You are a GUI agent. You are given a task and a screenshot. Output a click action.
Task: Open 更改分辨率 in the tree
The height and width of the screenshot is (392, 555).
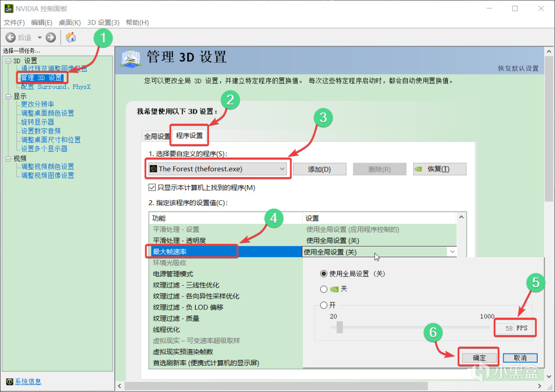point(38,104)
